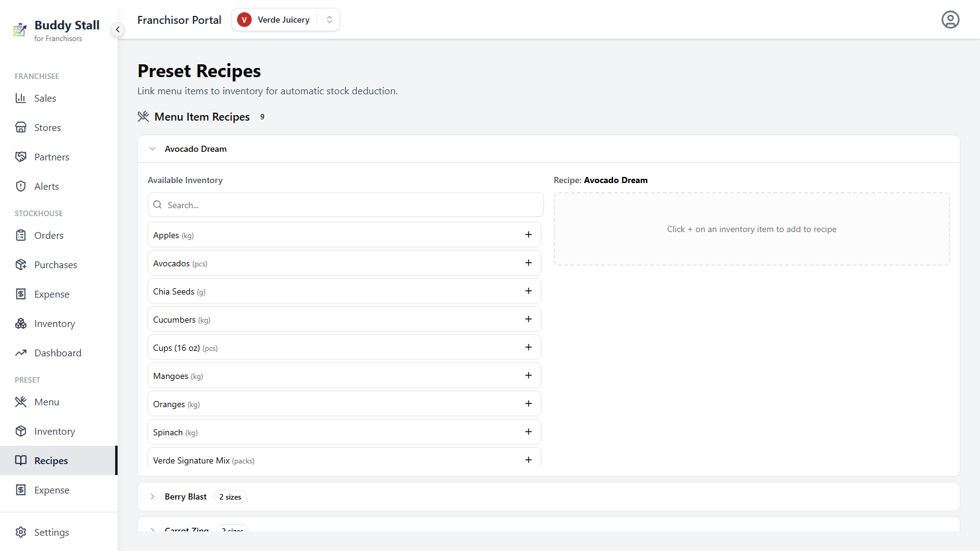Click the Oranges (kg) label

176,405
